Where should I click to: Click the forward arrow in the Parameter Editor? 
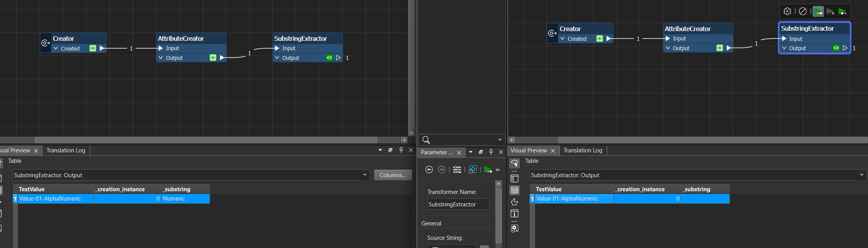pos(442,169)
